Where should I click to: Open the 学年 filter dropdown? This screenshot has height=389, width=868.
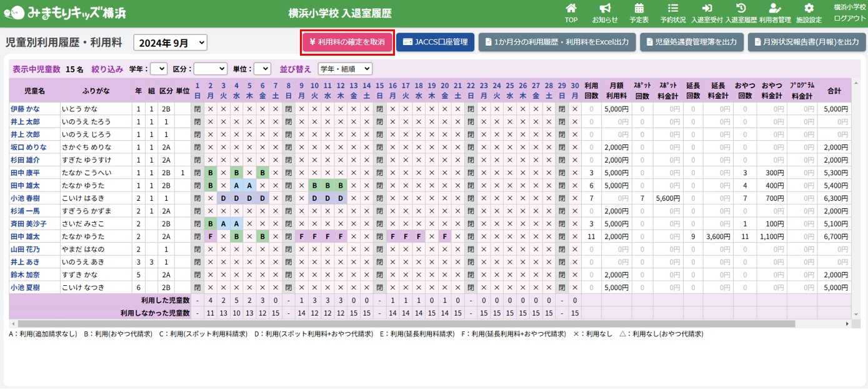(159, 69)
